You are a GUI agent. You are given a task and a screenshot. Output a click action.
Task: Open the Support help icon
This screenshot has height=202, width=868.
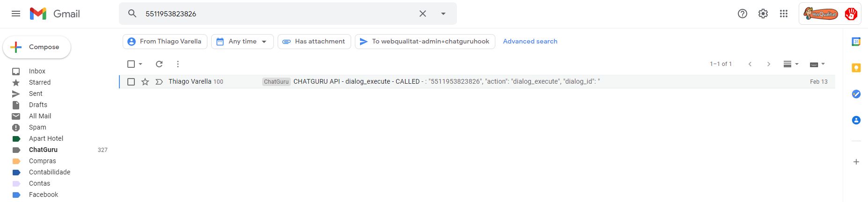tap(743, 14)
